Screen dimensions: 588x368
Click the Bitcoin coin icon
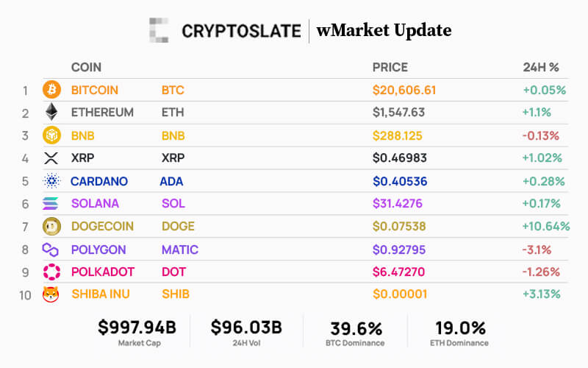tap(51, 91)
